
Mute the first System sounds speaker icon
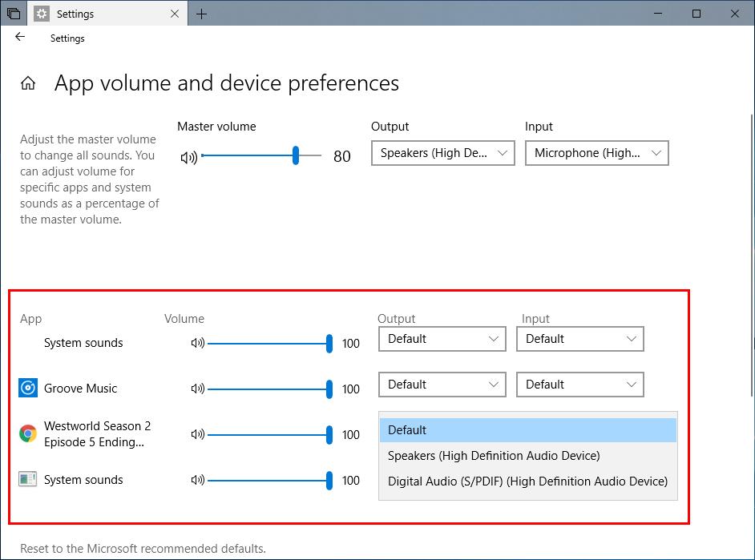coord(197,344)
